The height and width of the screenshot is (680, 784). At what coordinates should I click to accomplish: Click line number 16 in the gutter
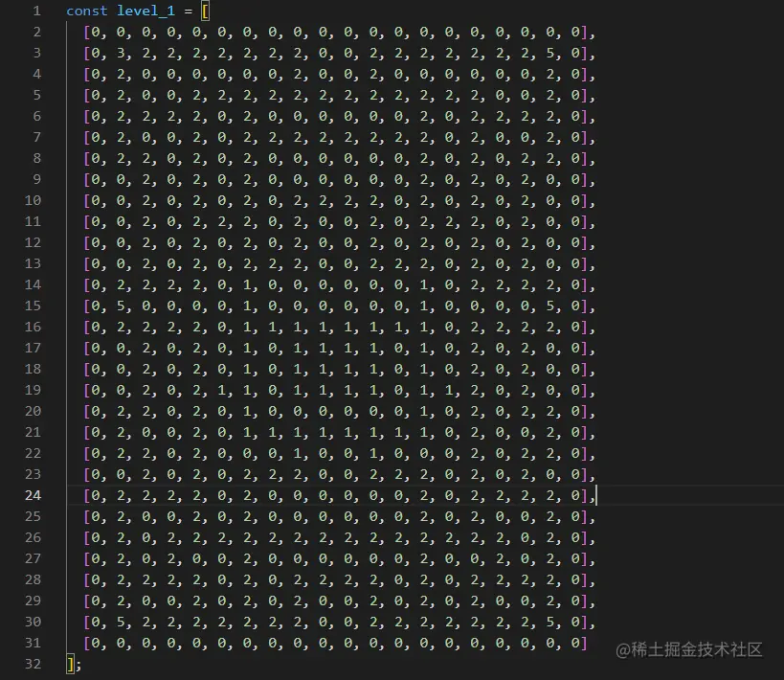coord(33,327)
